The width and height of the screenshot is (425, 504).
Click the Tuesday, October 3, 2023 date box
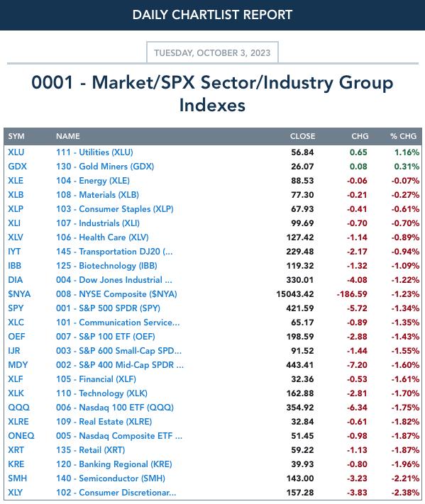[x=212, y=52]
